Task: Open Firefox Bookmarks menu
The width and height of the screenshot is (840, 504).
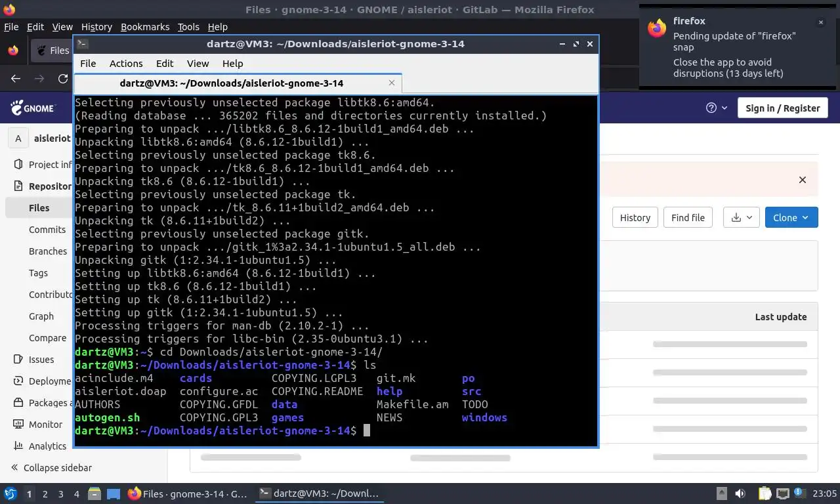Action: coord(145,27)
